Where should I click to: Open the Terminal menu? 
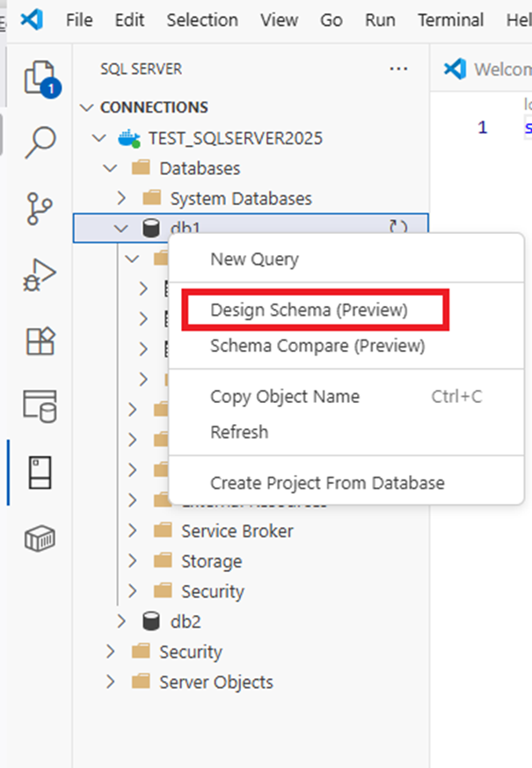pos(450,20)
